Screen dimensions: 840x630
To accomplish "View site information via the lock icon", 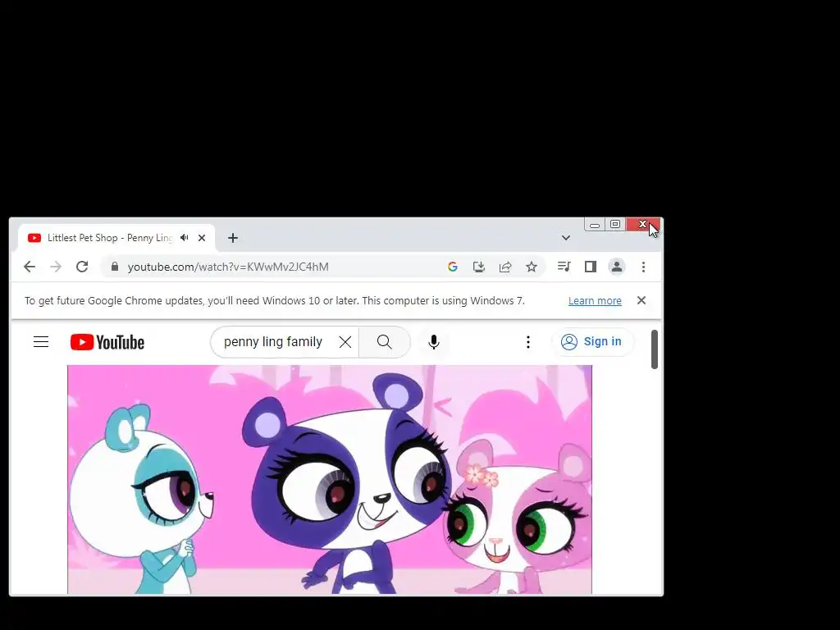I will click(115, 267).
